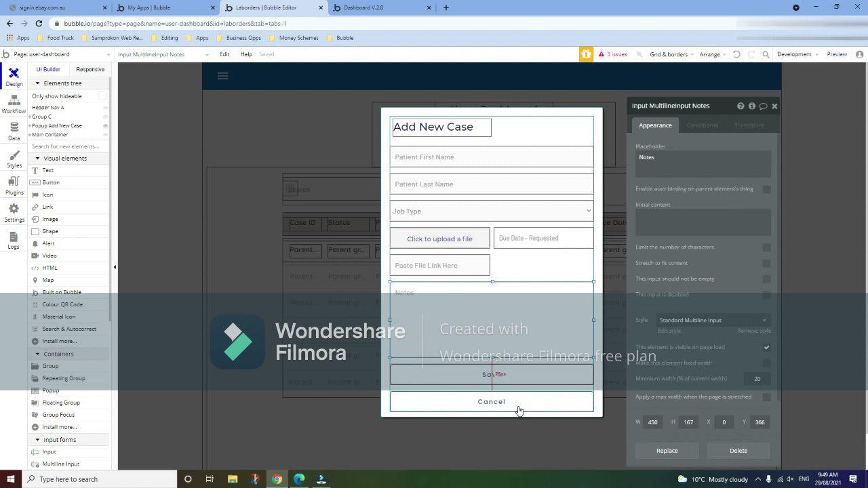This screenshot has width=868, height=488.
Task: Add a Text visual element
Action: click(47, 170)
